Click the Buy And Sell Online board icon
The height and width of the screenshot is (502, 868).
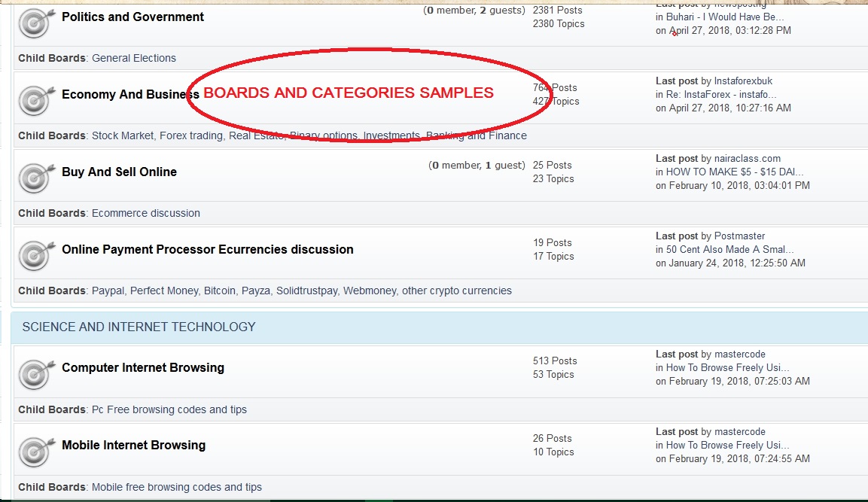(34, 178)
